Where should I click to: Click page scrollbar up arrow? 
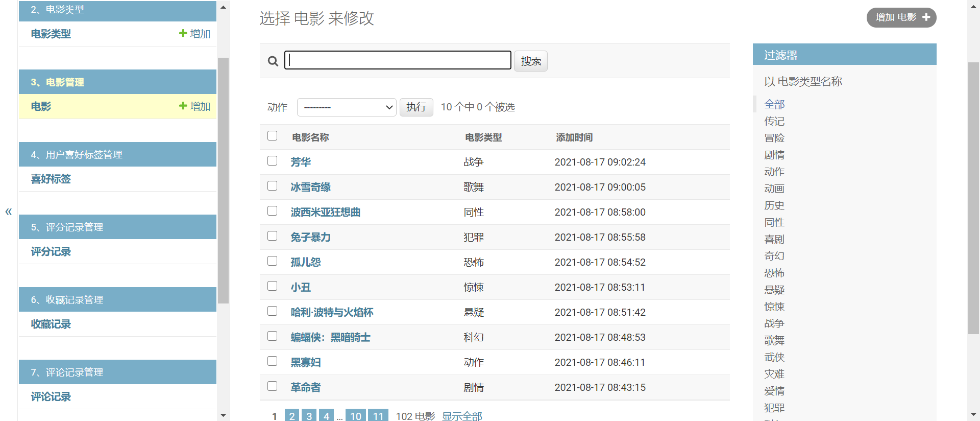pos(973,6)
